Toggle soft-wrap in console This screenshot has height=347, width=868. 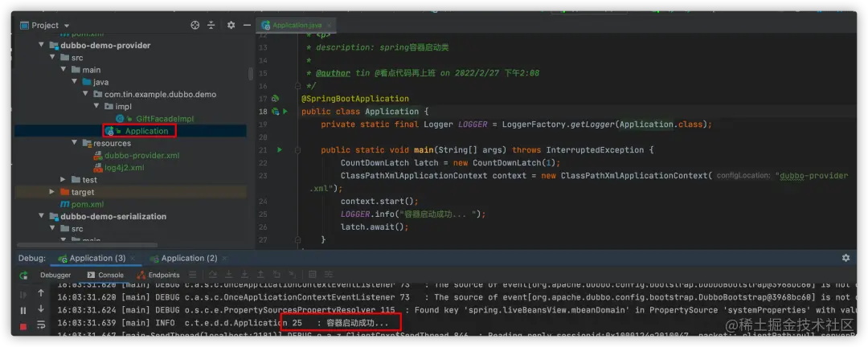tap(40, 325)
